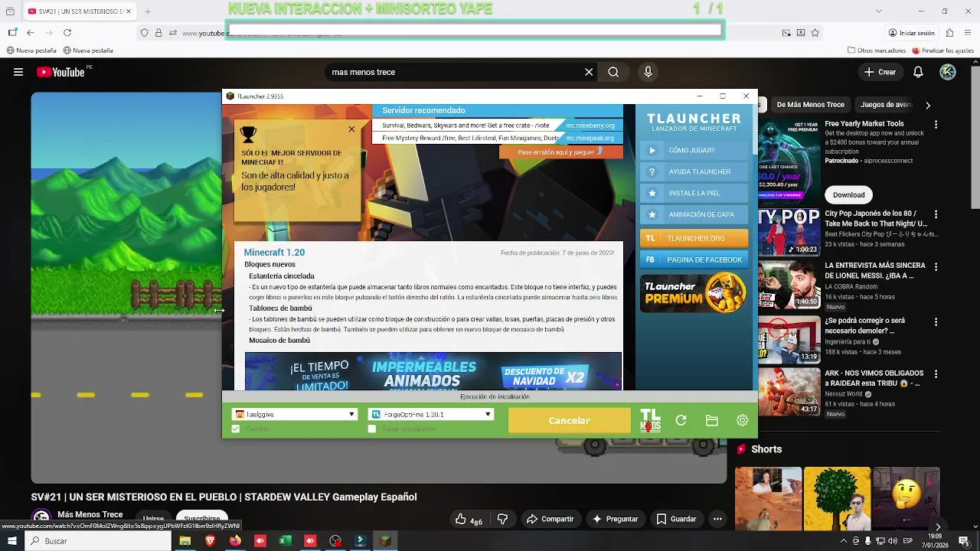Open PAGINA DE FACEBOOK button

[694, 259]
